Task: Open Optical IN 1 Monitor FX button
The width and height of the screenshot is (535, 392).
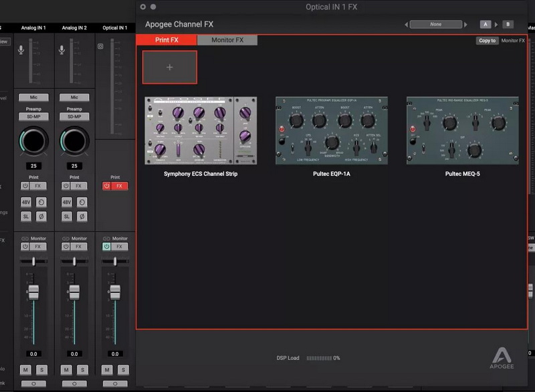Action: click(x=120, y=246)
